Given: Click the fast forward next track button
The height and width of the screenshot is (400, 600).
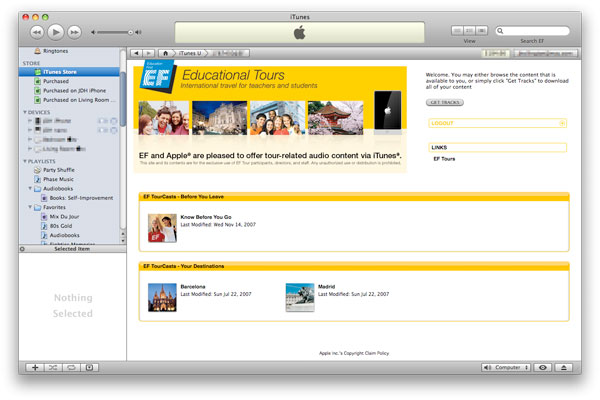Looking at the screenshot, I should pyautogui.click(x=74, y=33).
